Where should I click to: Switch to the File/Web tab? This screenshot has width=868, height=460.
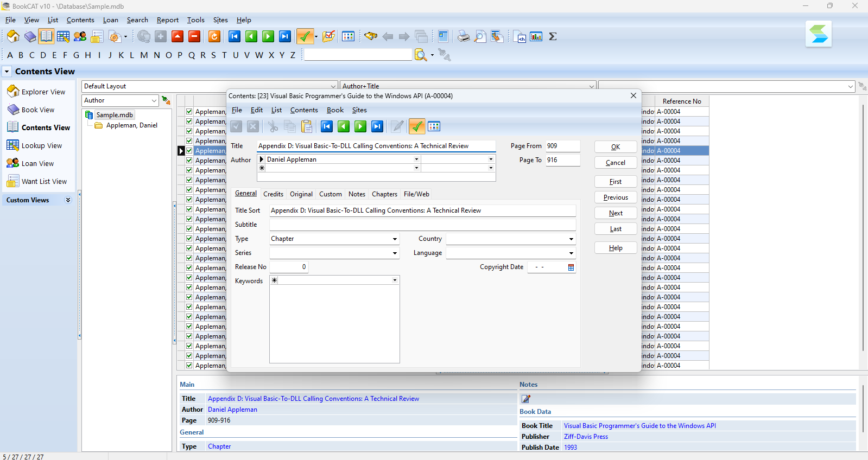click(416, 194)
